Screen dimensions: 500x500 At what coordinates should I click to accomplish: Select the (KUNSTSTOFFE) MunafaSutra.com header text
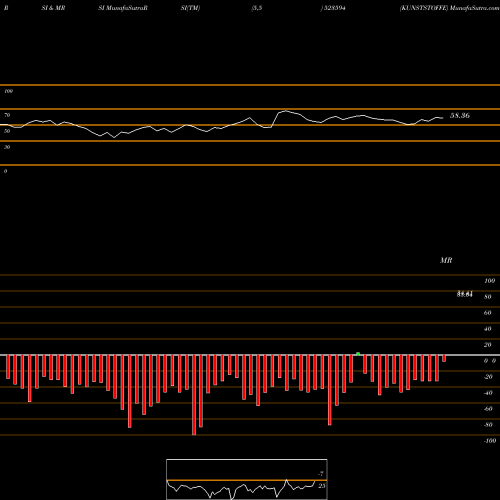pos(449,8)
